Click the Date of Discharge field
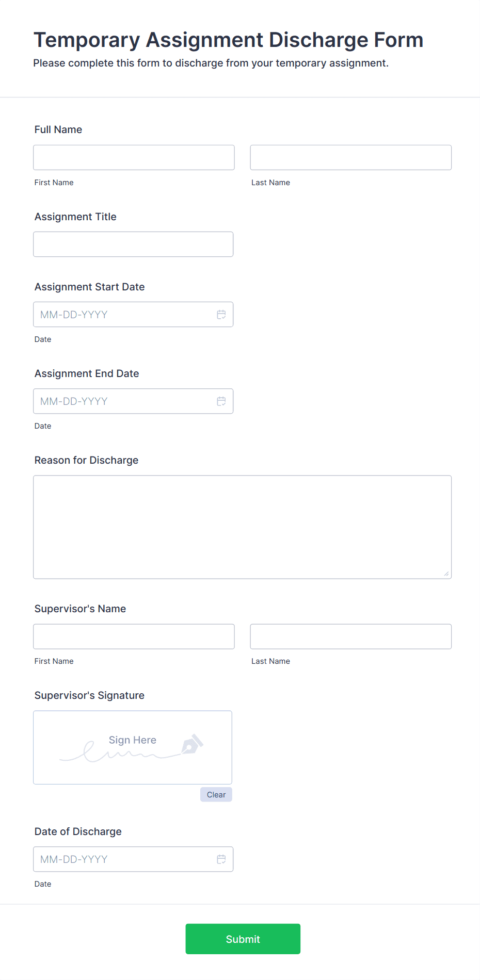The height and width of the screenshot is (980, 480). coord(124,859)
